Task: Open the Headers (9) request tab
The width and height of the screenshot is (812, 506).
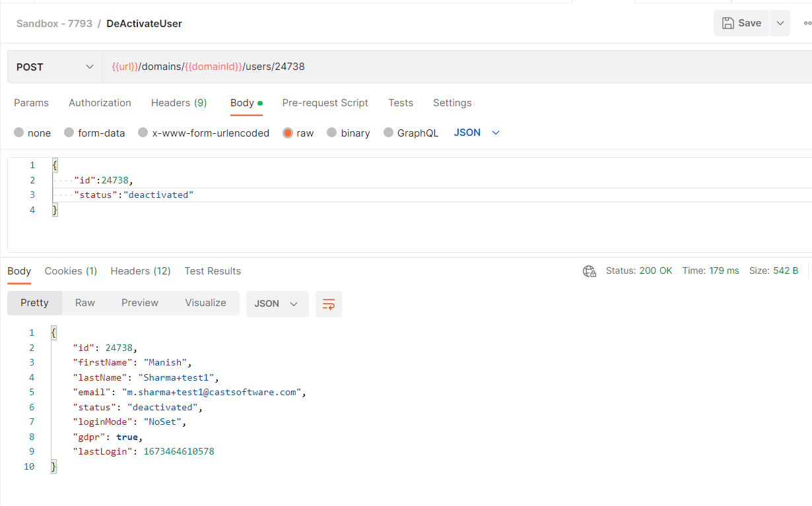Action: pyautogui.click(x=179, y=103)
